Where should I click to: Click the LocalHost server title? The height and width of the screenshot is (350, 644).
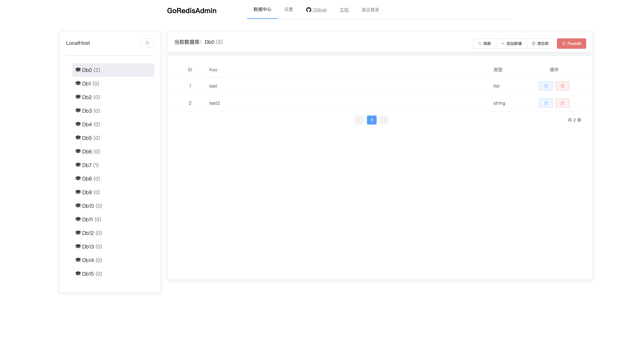(78, 43)
